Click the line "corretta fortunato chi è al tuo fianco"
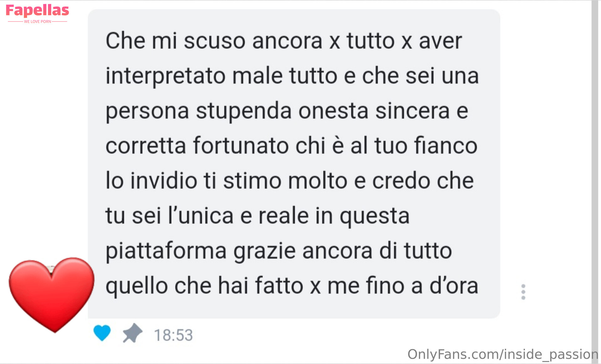 (291, 146)
